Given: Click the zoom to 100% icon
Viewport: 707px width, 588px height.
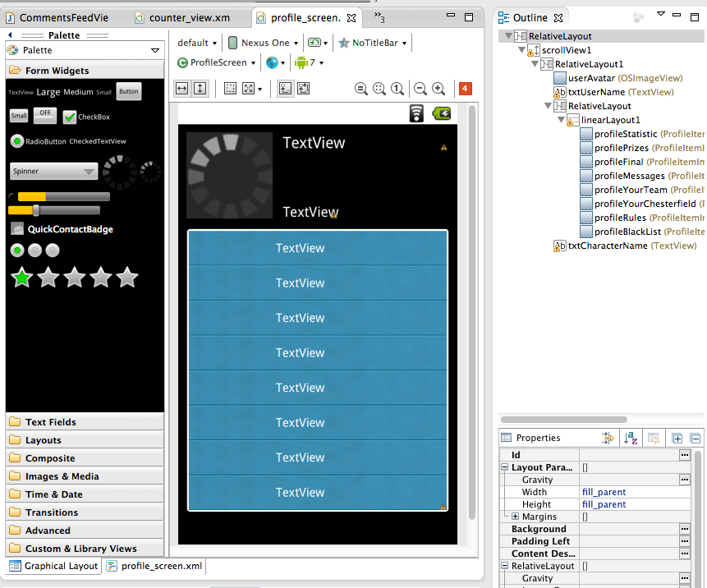Looking at the screenshot, I should [396, 88].
